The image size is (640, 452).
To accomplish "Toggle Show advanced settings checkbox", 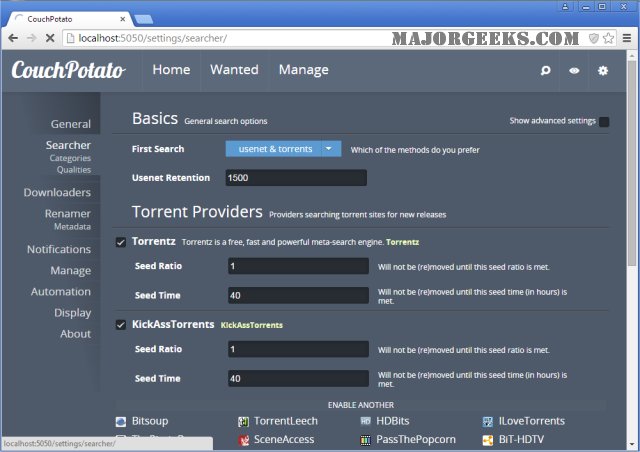I will point(604,121).
